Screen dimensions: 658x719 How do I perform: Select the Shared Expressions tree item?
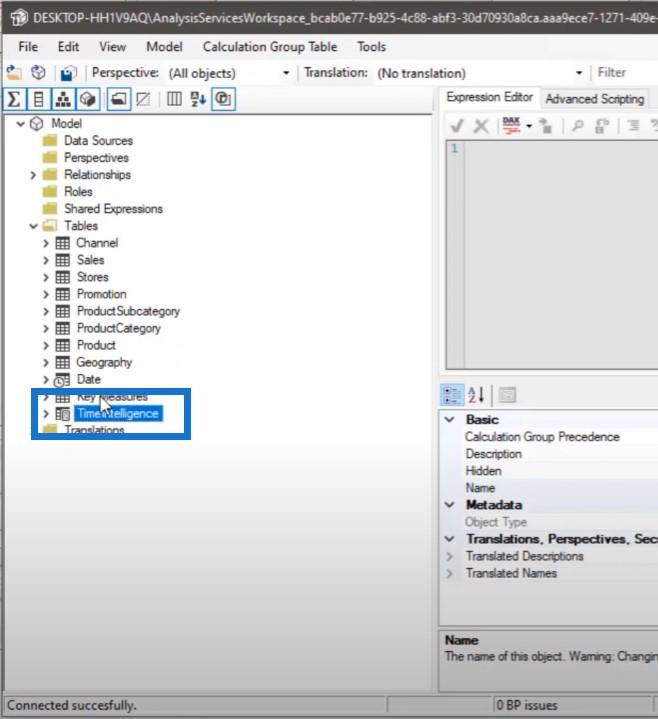(113, 209)
